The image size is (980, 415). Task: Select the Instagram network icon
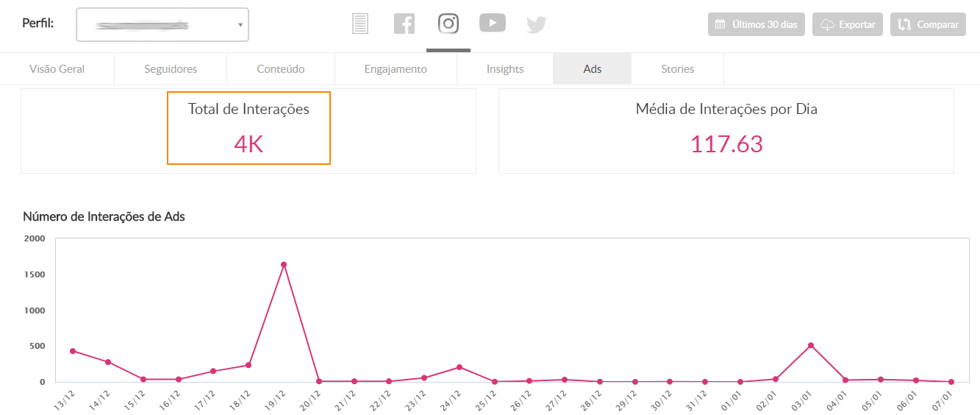[448, 24]
